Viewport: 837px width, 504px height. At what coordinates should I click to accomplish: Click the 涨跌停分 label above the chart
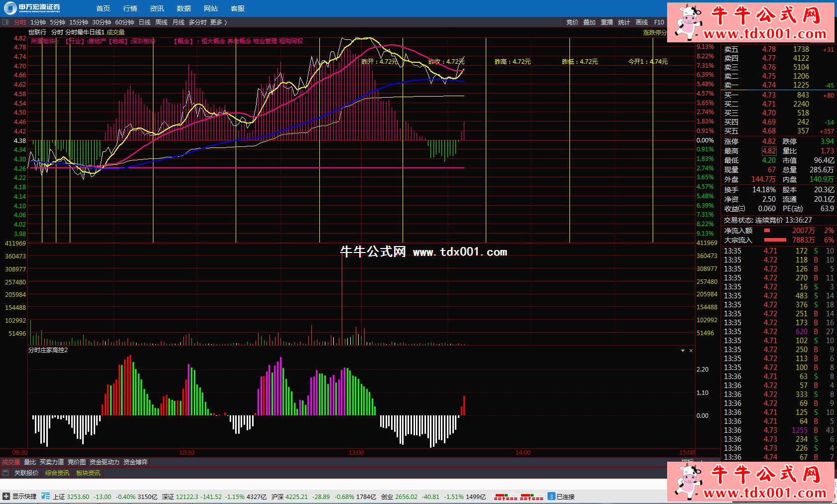(655, 32)
